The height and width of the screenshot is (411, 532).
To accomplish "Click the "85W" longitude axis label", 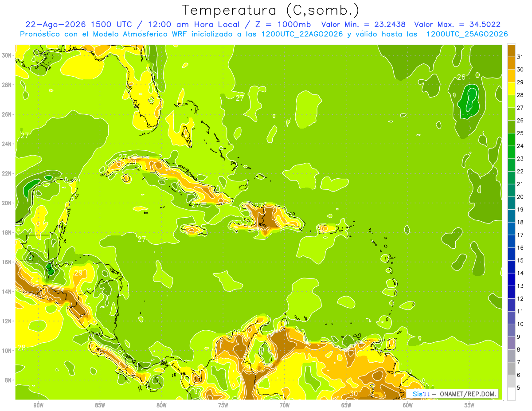I will [100, 405].
